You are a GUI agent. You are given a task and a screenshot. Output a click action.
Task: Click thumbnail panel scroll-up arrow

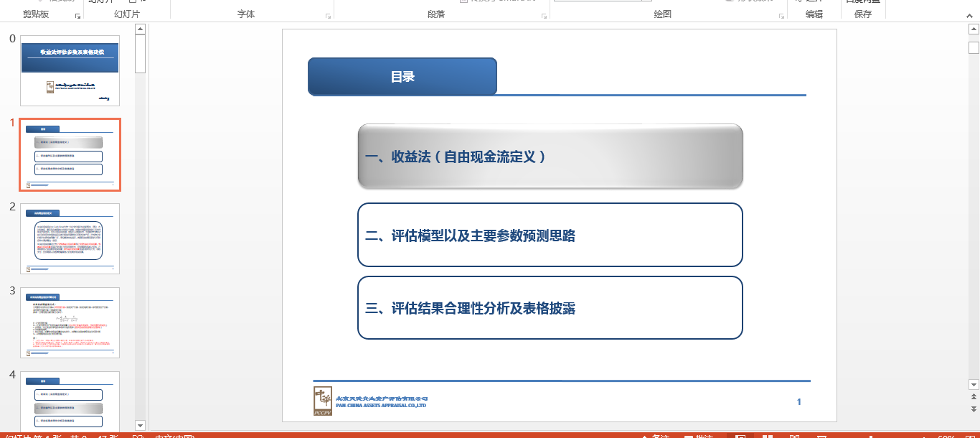pyautogui.click(x=140, y=29)
